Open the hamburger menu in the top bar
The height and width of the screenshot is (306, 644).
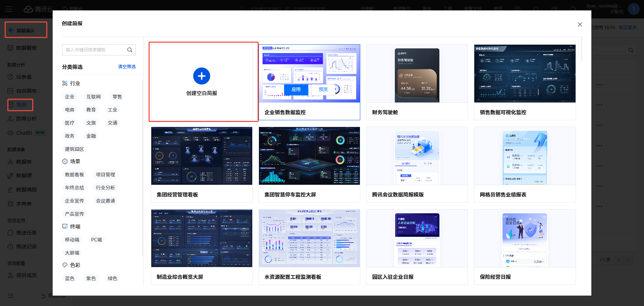point(9,9)
